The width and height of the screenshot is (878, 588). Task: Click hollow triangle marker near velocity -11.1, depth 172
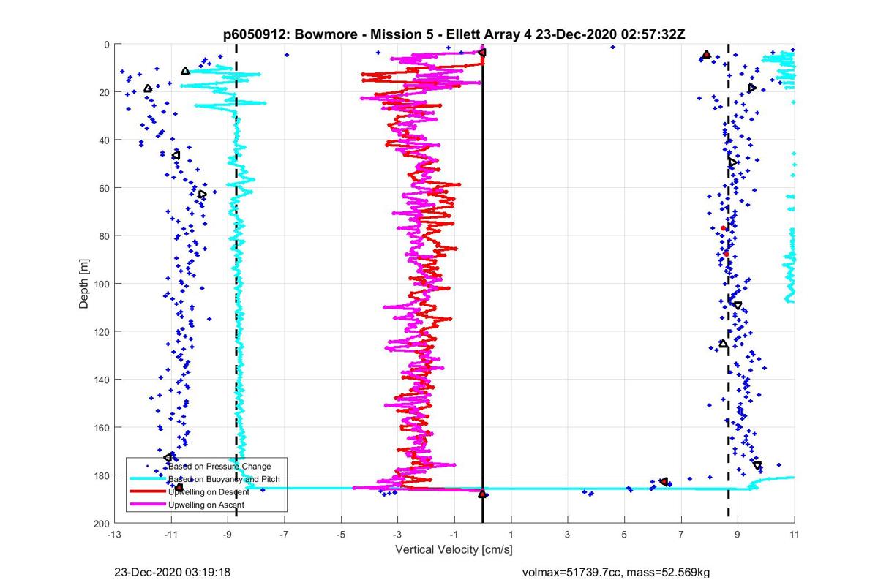point(168,457)
